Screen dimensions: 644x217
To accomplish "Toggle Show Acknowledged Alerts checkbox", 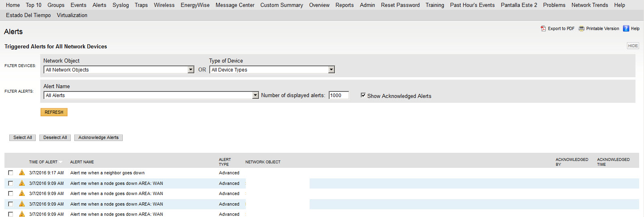I will (x=363, y=95).
